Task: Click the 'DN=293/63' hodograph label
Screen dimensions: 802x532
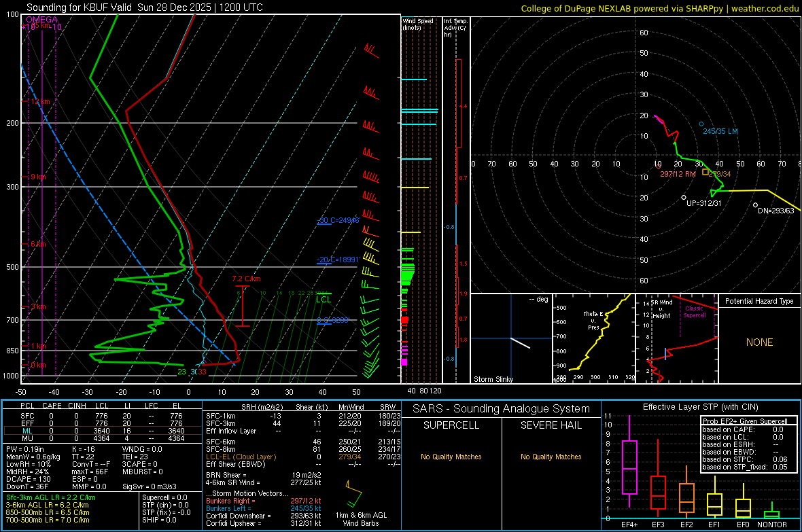Action: pos(776,211)
